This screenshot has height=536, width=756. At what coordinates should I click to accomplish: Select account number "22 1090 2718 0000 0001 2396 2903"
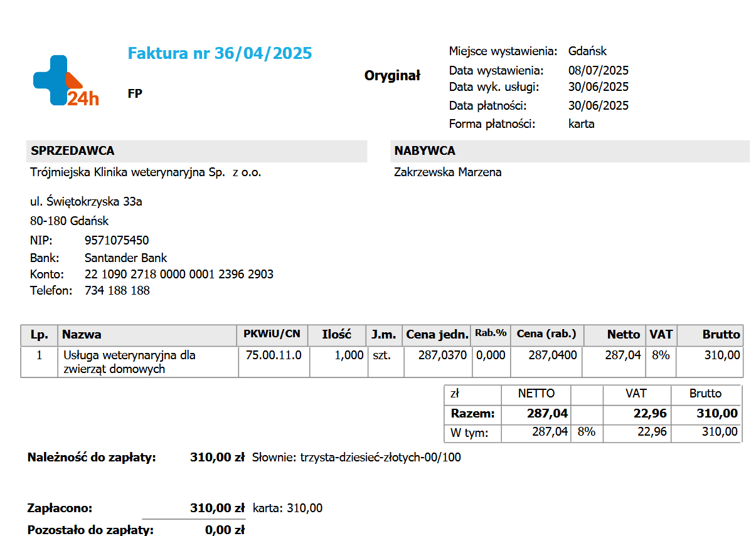pos(179,274)
